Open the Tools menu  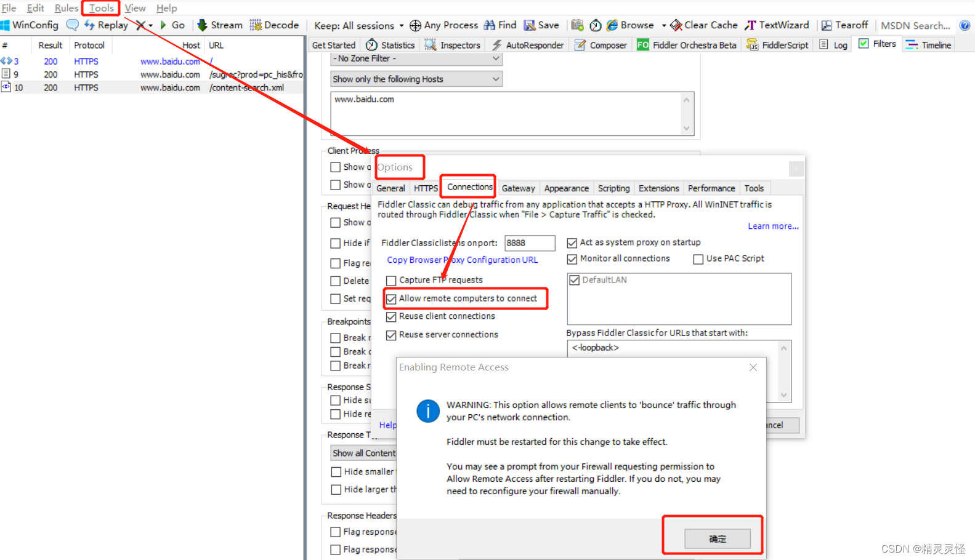(102, 8)
